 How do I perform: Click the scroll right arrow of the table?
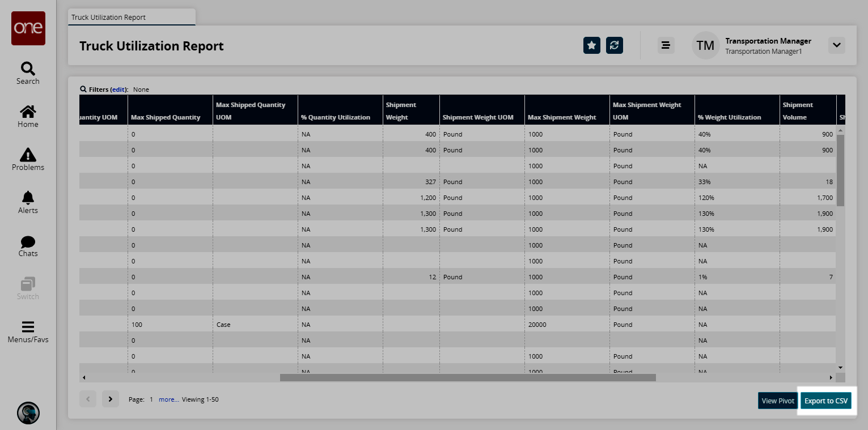(x=832, y=377)
